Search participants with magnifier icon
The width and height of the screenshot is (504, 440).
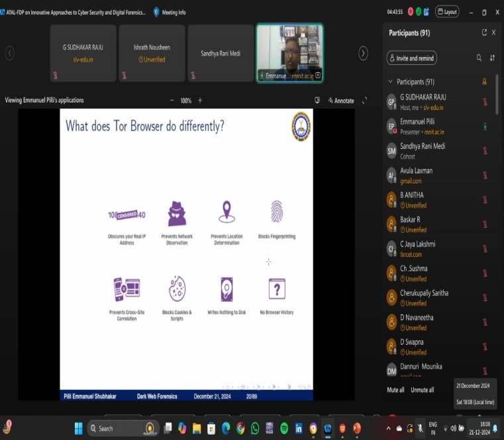(479, 58)
